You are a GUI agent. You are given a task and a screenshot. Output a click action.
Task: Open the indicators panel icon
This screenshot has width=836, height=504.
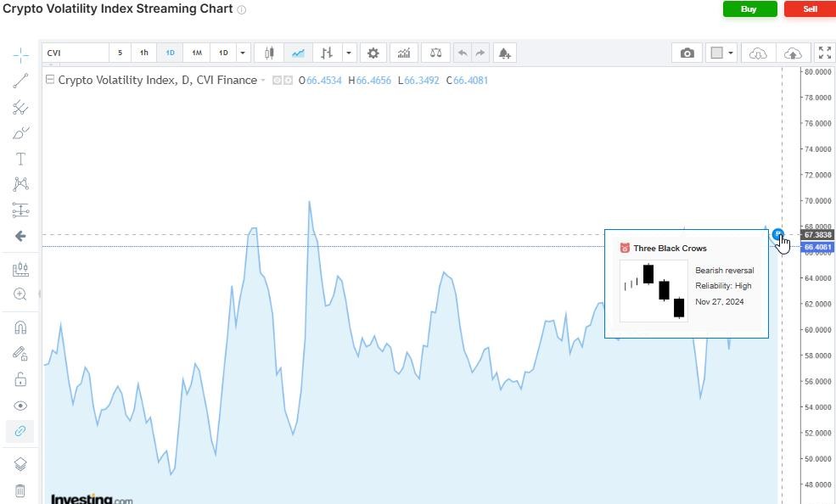(403, 53)
